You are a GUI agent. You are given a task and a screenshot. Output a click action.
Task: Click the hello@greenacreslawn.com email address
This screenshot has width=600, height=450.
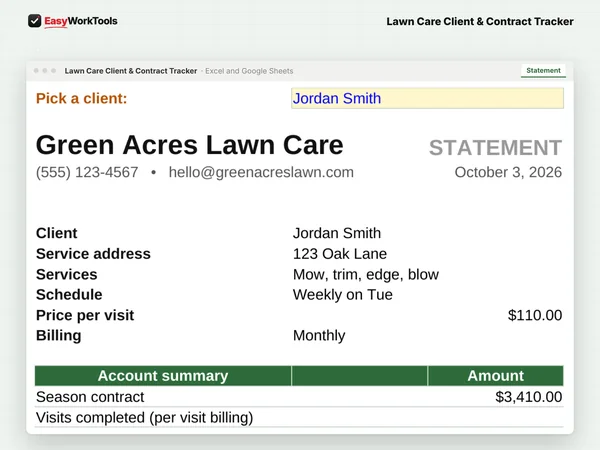click(261, 172)
